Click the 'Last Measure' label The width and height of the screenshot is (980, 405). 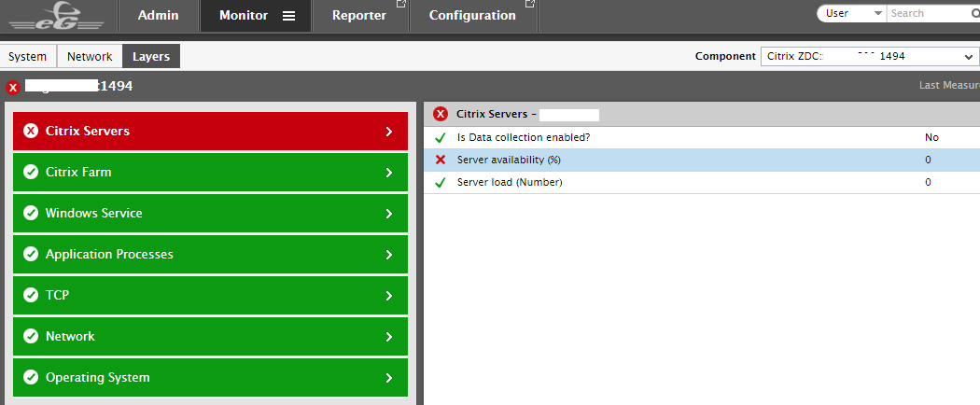tap(949, 85)
